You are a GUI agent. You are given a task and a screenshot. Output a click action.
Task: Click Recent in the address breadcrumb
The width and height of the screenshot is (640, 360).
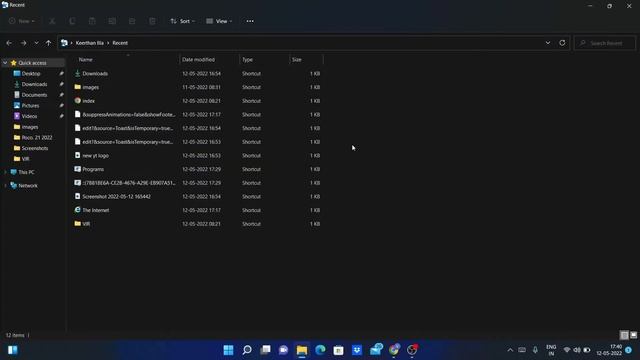coord(120,43)
